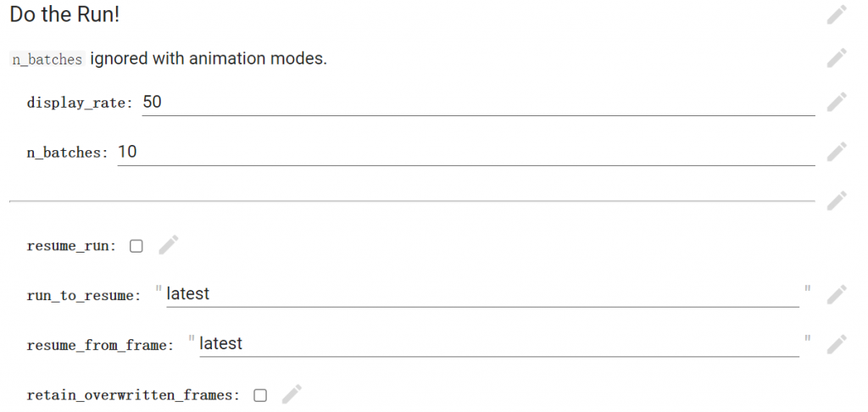Click into the display_rate input showing 50
Image resolution: width=868 pixels, height=412 pixels.
478,103
